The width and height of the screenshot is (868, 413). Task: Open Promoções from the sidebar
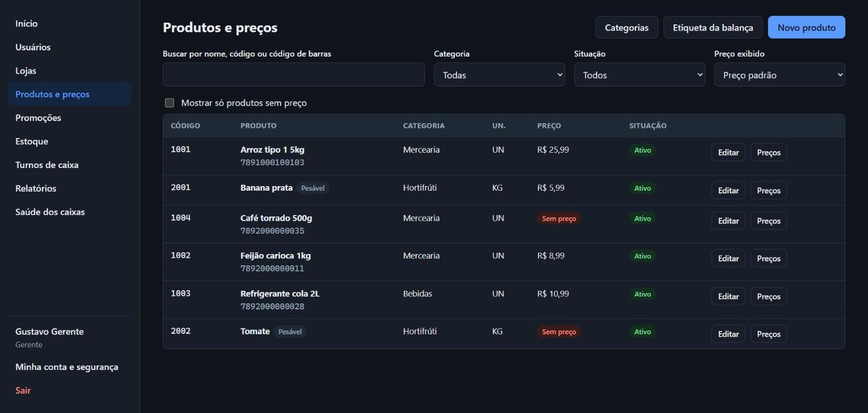(x=70, y=118)
